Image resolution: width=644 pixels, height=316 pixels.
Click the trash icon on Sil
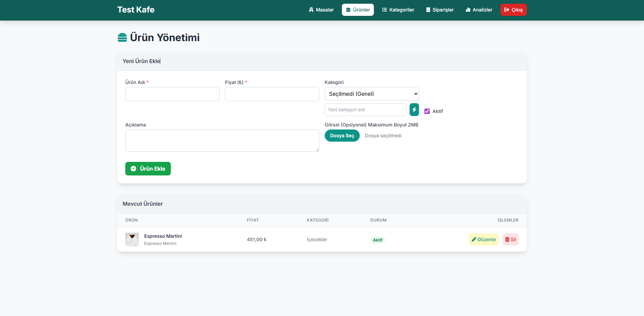tap(507, 239)
